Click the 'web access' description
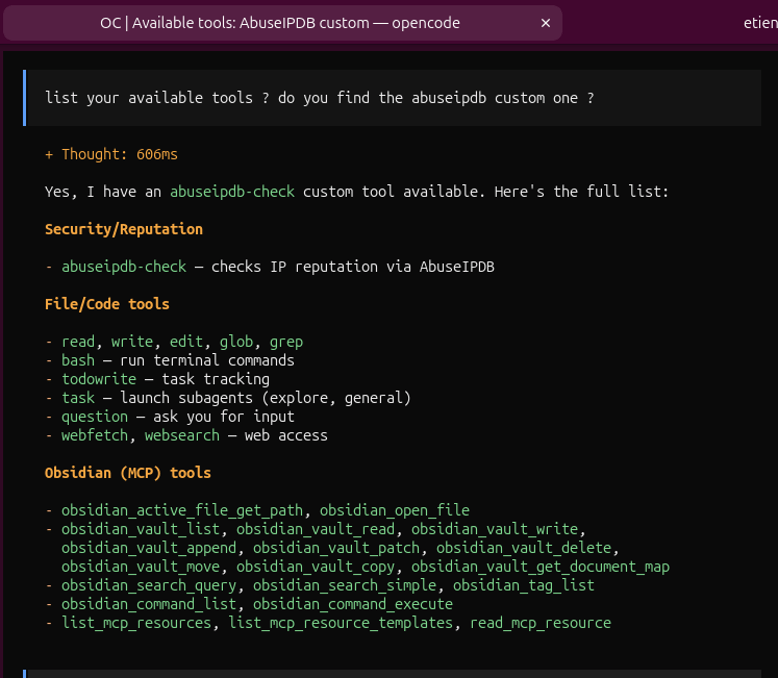 coord(286,436)
